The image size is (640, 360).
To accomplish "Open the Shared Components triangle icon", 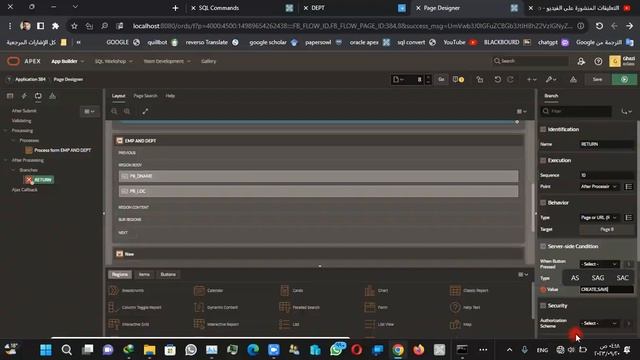I will click(x=573, y=80).
